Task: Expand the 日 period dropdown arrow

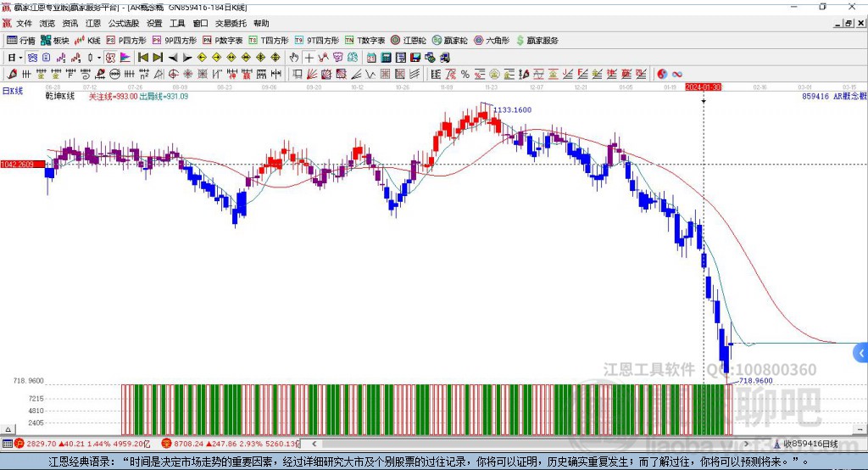Action: 20,58
